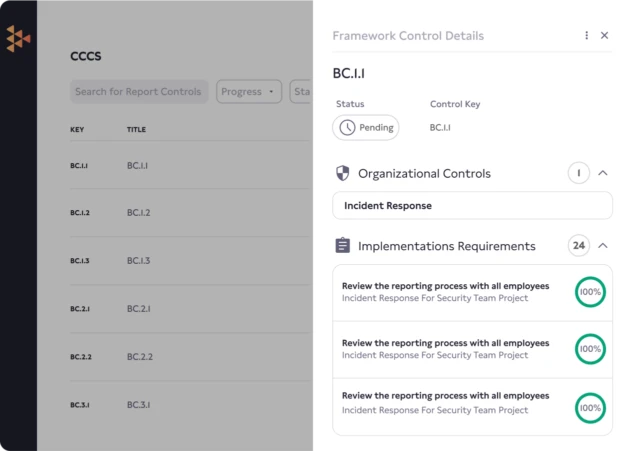
Task: Click the first requirement's 100% progress ring
Action: [590, 291]
